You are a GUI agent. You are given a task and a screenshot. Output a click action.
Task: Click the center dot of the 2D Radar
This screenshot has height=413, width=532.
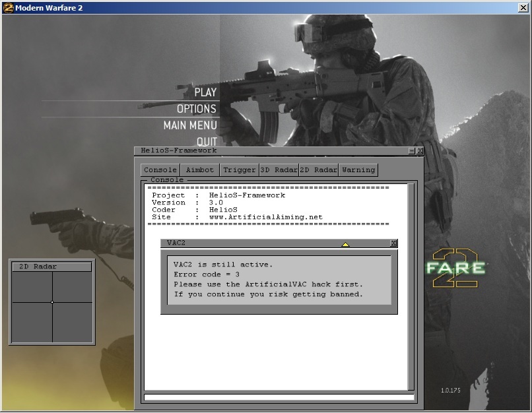pyautogui.click(x=52, y=302)
